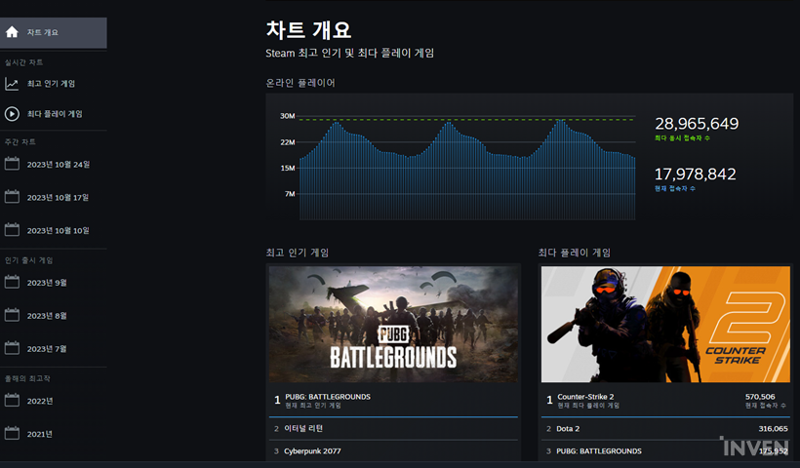Image resolution: width=800 pixels, height=468 pixels.
Task: Click calendar icon next to 2022년
Action: tap(12, 401)
